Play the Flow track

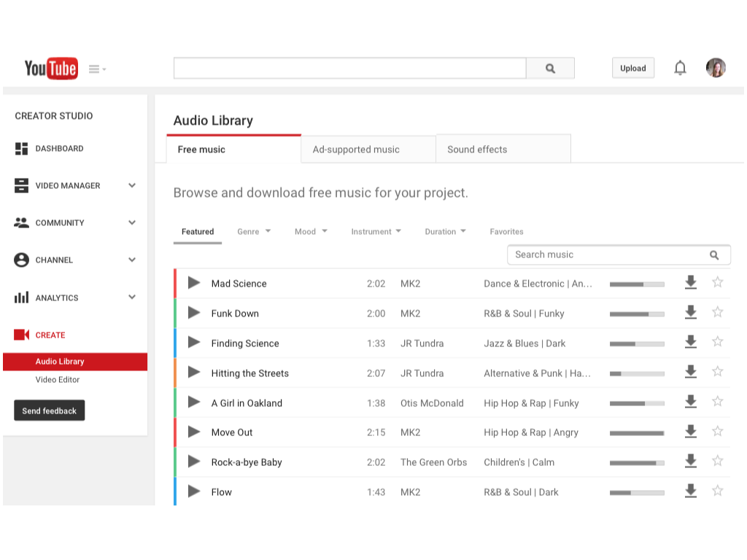tap(194, 491)
